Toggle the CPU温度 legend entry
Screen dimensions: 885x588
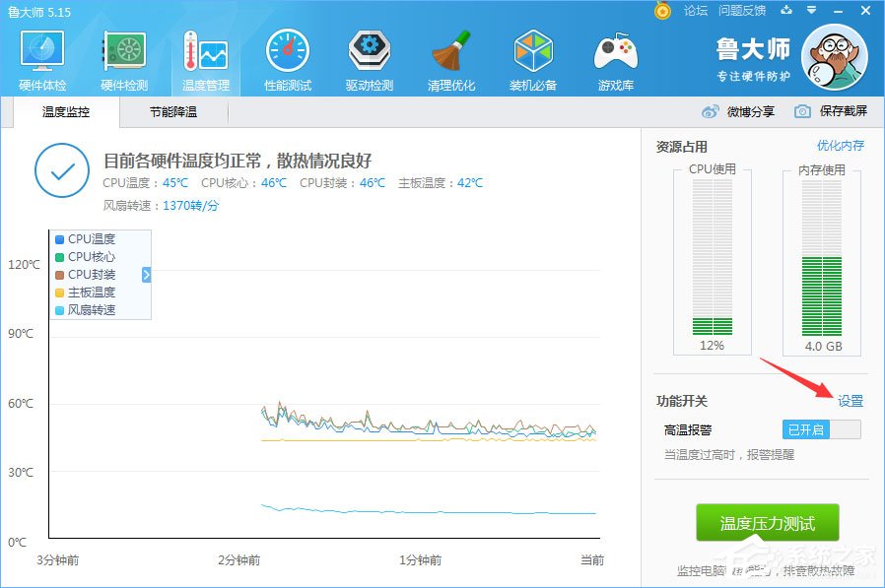[91, 238]
